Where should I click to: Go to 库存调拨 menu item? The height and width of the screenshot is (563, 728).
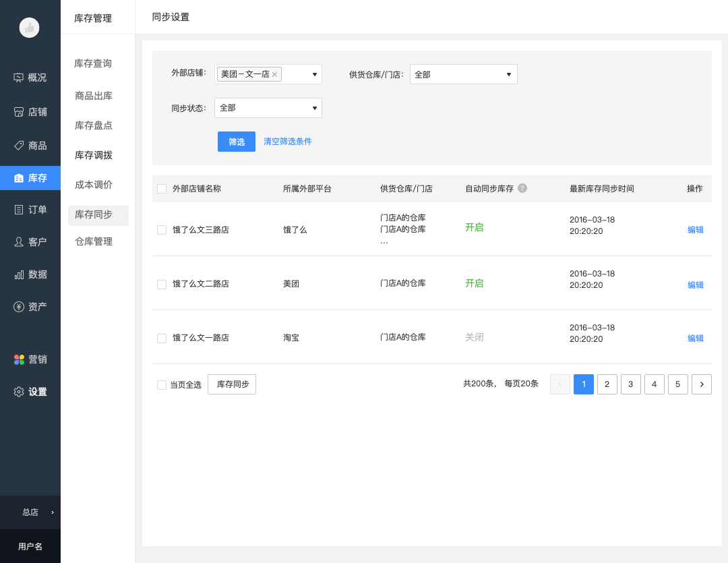point(94,155)
